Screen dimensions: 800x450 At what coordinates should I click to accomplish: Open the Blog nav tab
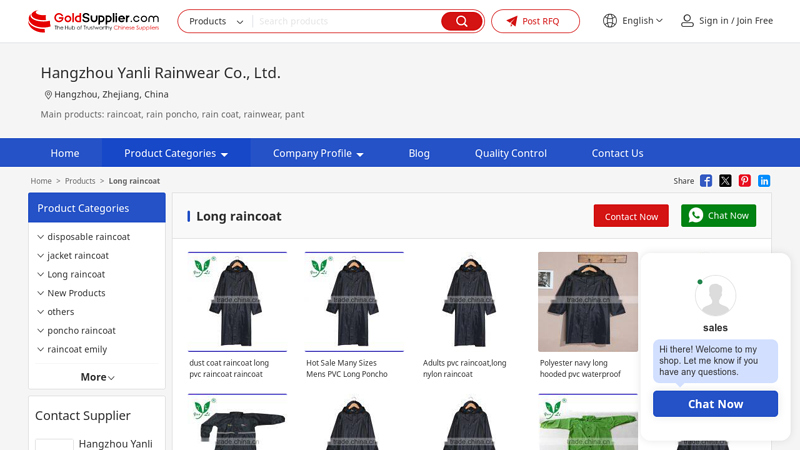(x=419, y=153)
